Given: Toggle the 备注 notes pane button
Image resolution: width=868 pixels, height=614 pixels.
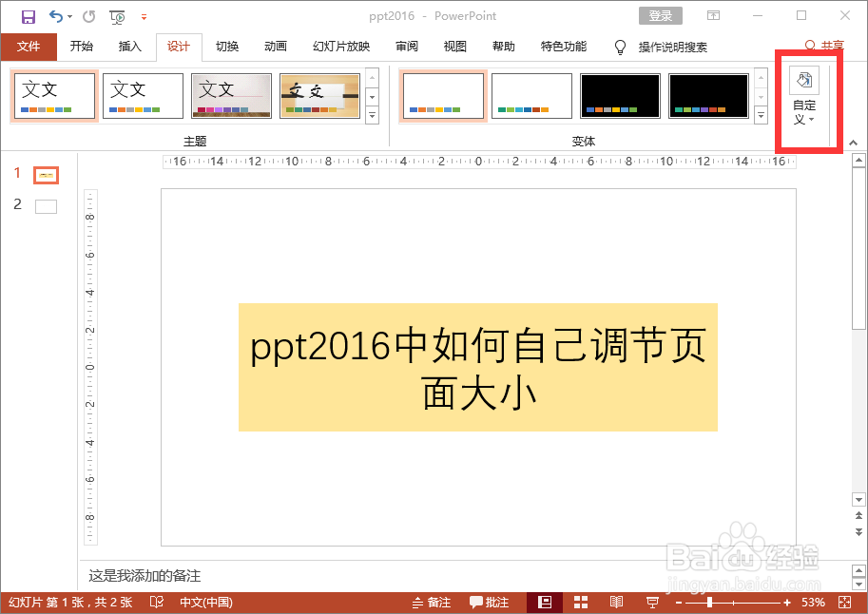Looking at the screenshot, I should coord(432,603).
